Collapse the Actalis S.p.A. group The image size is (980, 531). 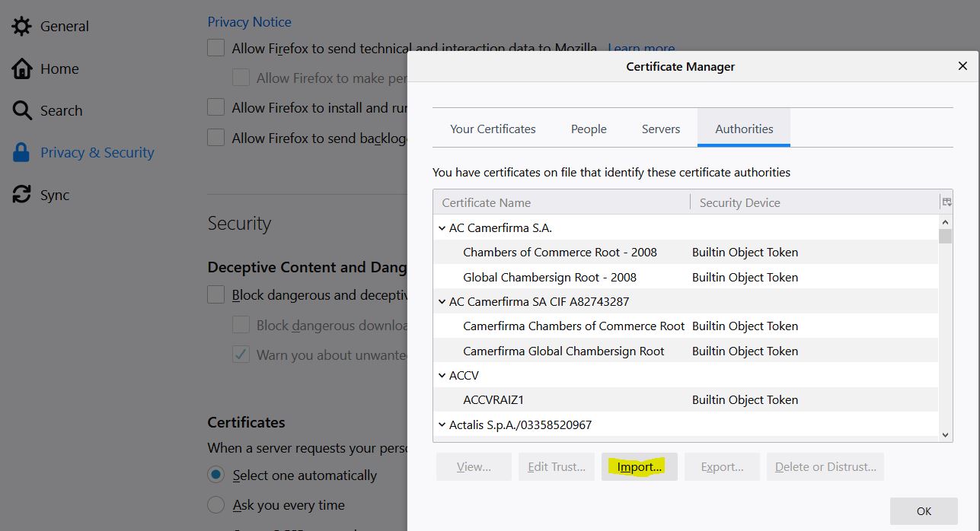[442, 424]
